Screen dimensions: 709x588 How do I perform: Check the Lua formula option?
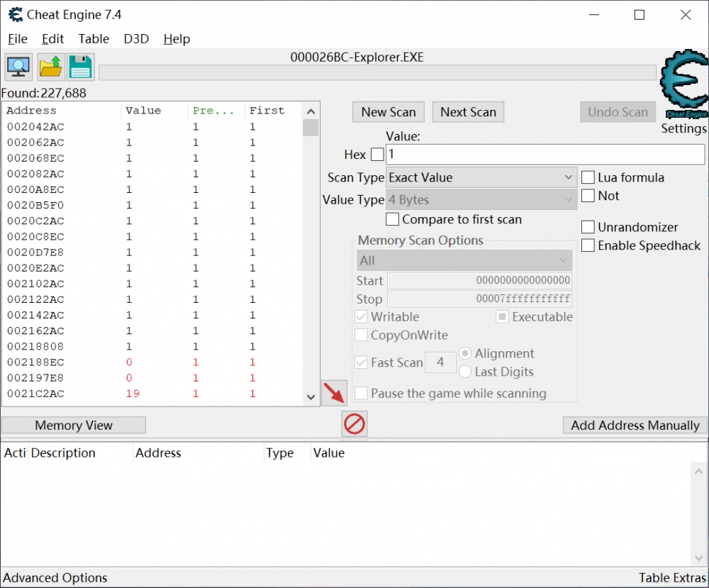(588, 177)
